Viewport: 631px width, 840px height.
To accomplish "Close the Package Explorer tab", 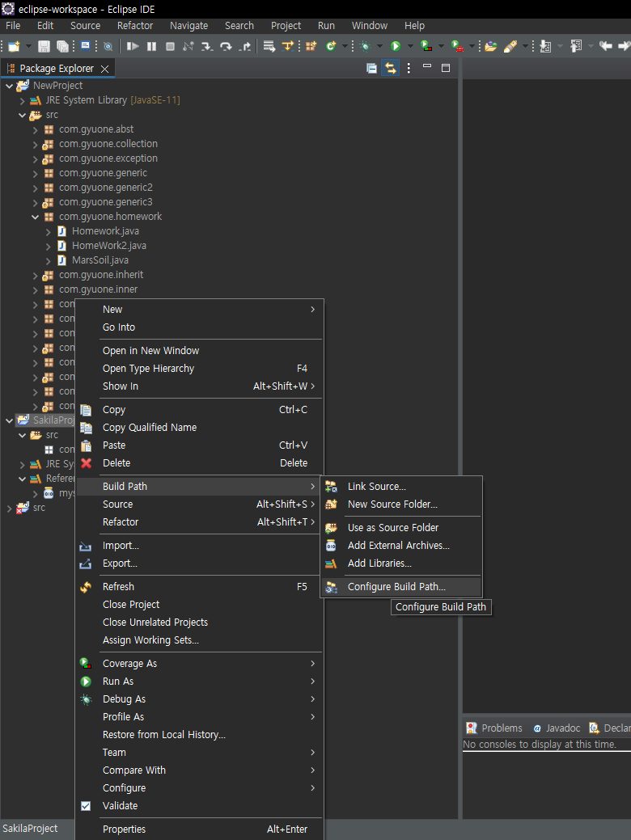I will point(105,69).
